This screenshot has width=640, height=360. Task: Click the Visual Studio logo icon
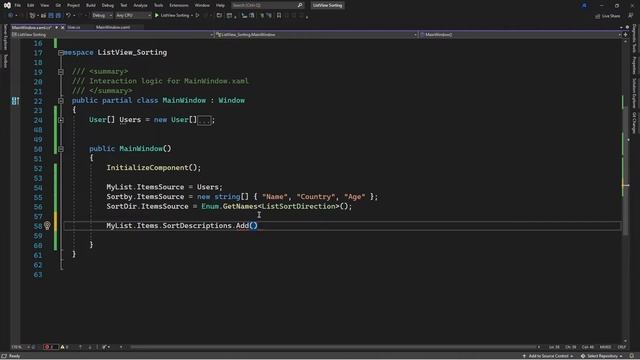pyautogui.click(x=7, y=5)
